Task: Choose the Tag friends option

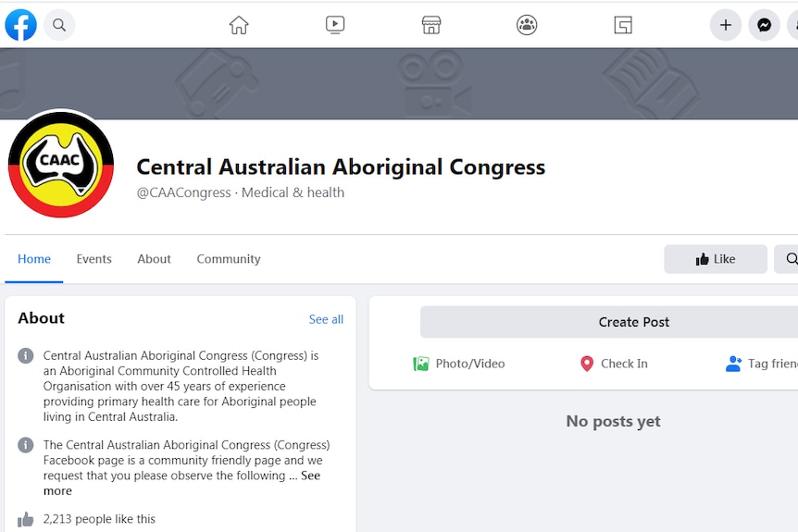Action: tap(762, 364)
